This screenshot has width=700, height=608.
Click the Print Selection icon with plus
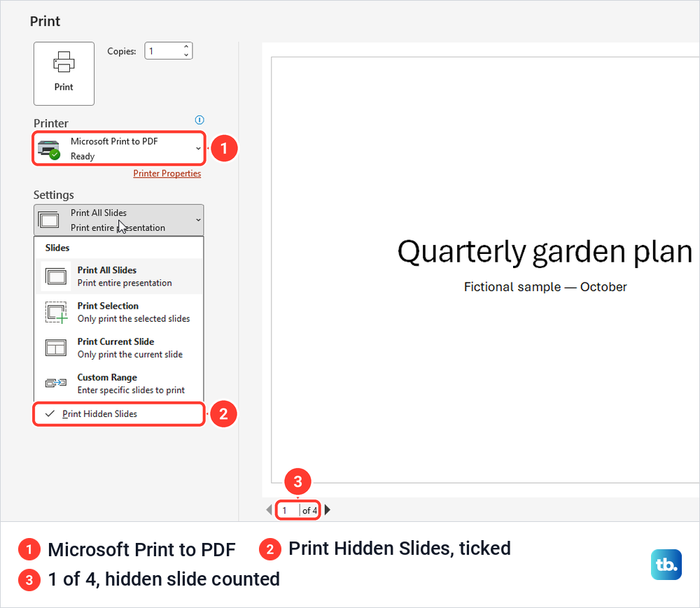(x=56, y=312)
